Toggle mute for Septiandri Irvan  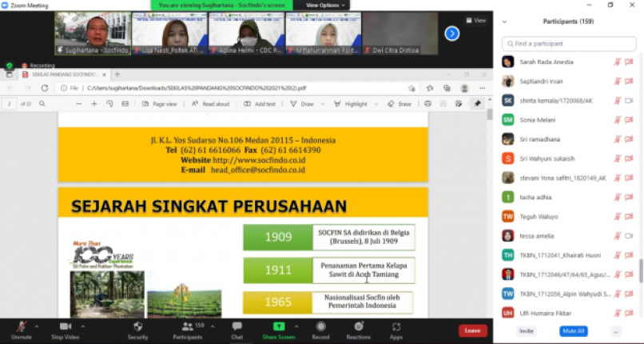click(x=617, y=82)
